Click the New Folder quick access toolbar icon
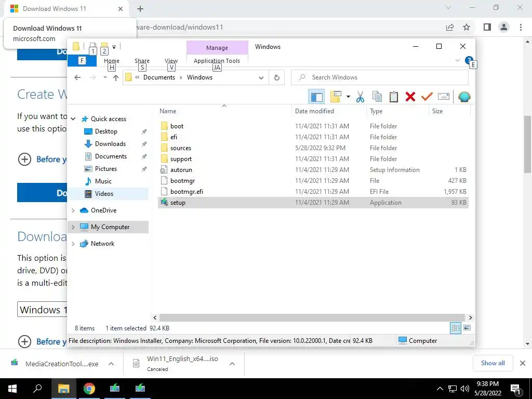Screen dimensions: 532x399 [x=104, y=46]
